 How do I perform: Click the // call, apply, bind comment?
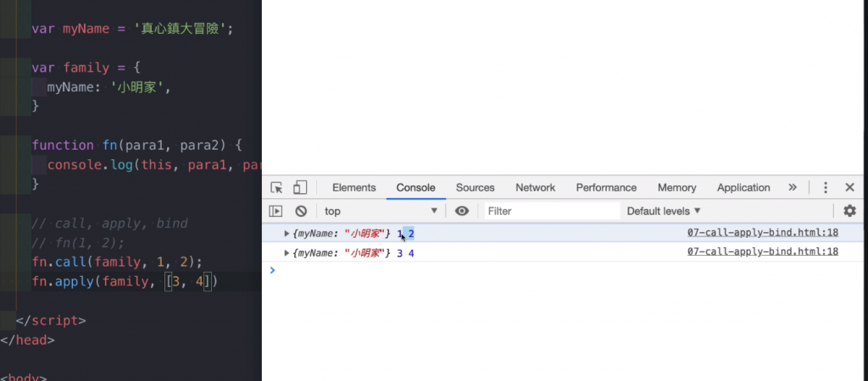click(x=109, y=224)
